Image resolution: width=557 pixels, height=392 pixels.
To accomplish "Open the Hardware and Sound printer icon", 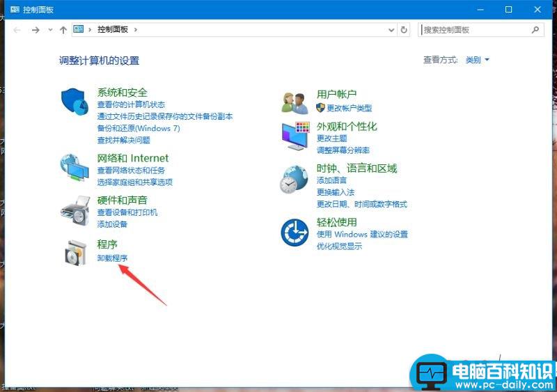I will point(75,210).
